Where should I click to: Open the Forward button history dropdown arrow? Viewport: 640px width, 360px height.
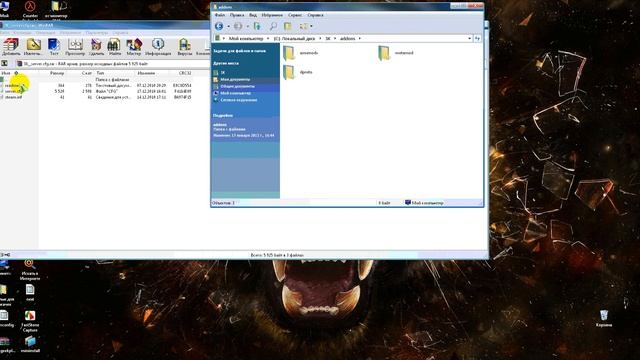pyautogui.click(x=247, y=27)
